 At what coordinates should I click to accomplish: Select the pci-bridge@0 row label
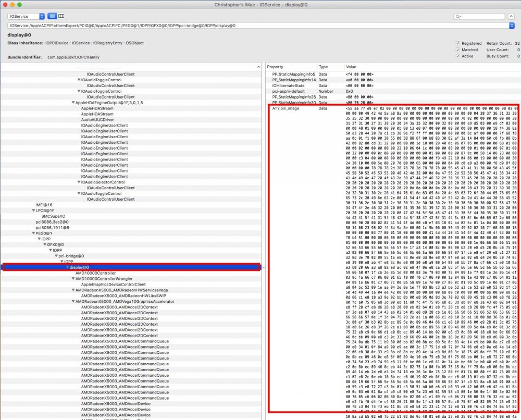pyautogui.click(x=71, y=256)
